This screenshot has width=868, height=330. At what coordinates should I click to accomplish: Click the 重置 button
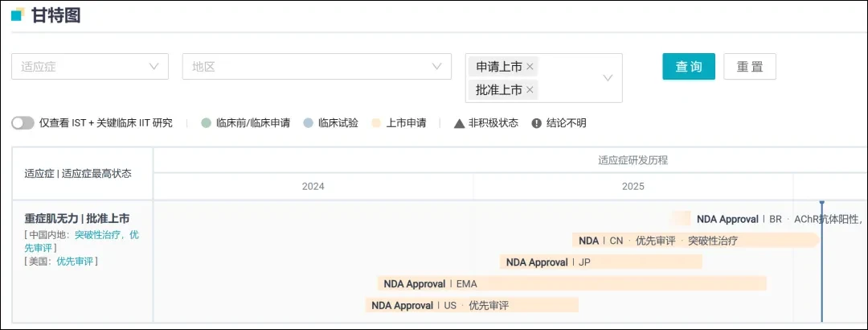click(x=750, y=67)
